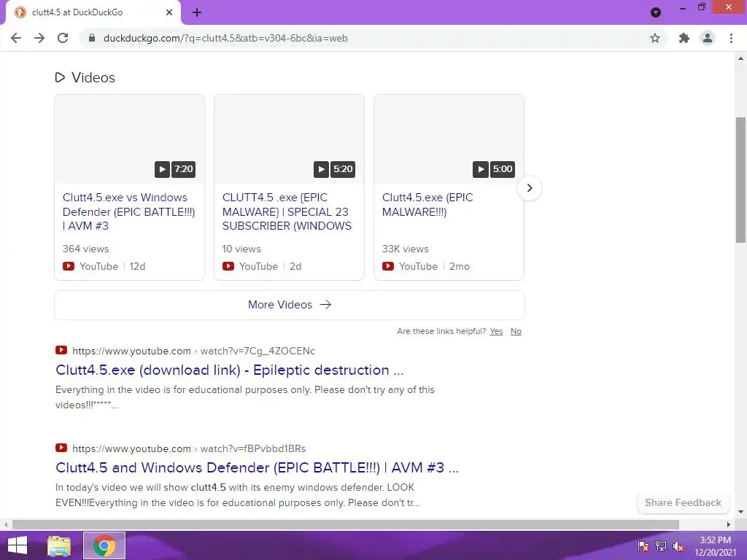
Task: Click the network tray icon
Action: coord(661,546)
